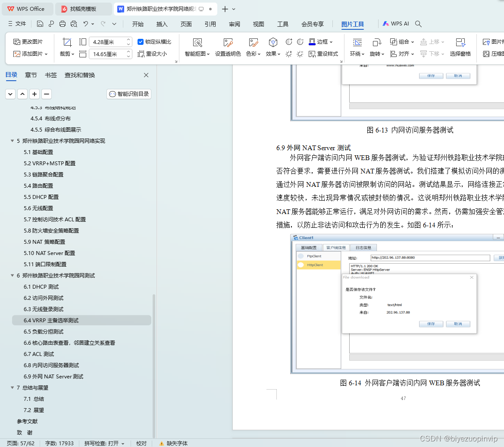The image size is (504, 447).
Task: Switch to WPS Office home tab
Action: 27,9
